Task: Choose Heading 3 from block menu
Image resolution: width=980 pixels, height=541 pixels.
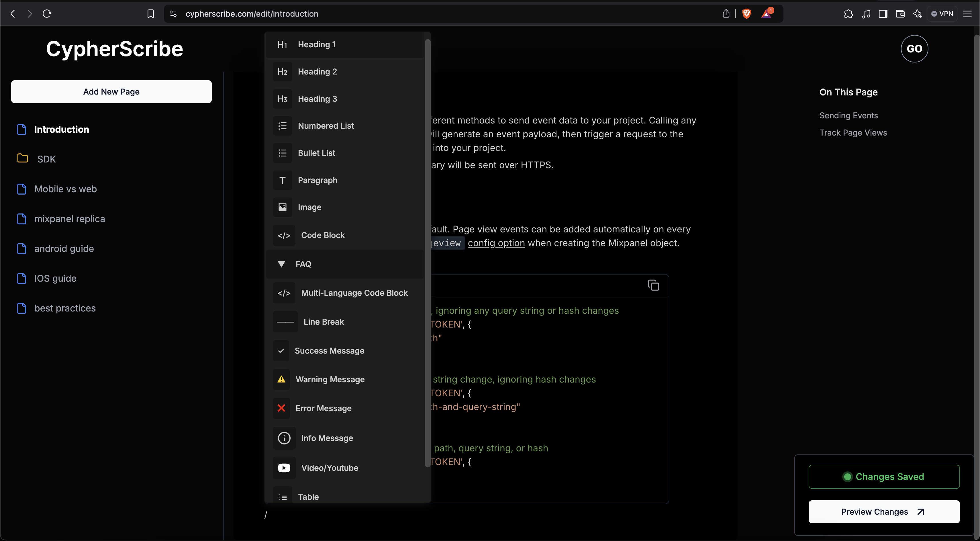Action: [x=344, y=99]
